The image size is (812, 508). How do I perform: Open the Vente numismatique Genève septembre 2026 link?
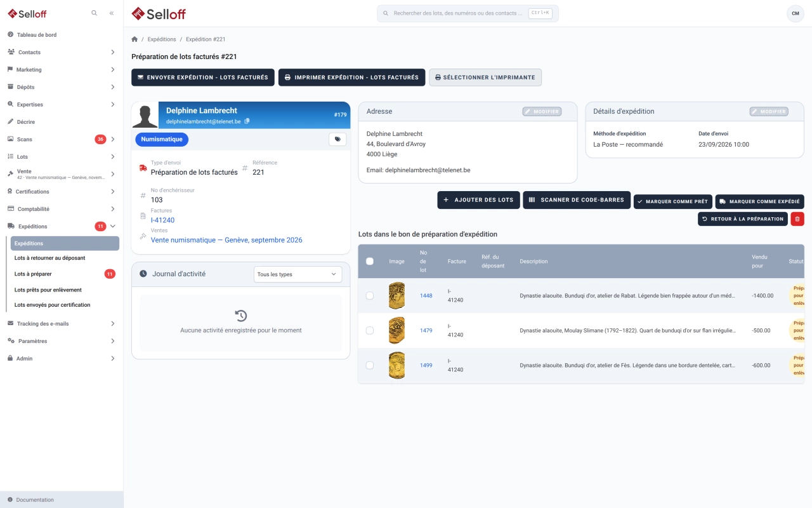pyautogui.click(x=226, y=240)
